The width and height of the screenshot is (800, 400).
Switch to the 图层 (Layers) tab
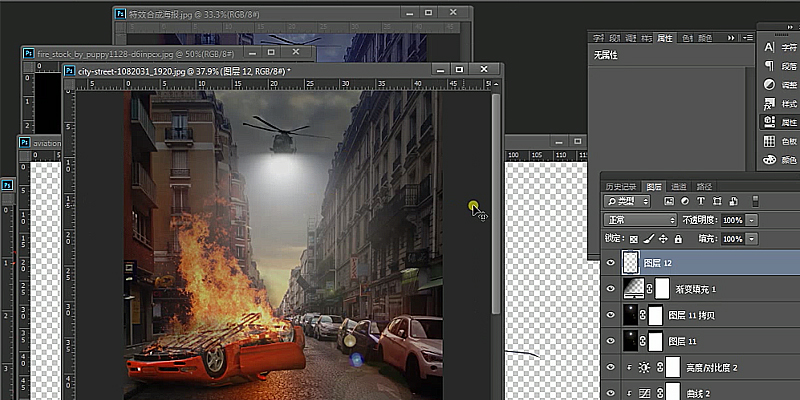click(x=654, y=186)
